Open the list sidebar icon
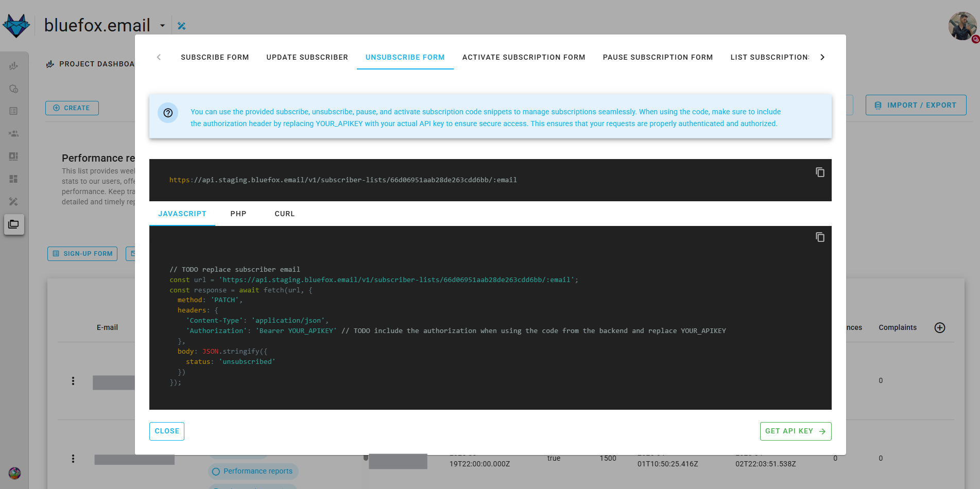 14,111
